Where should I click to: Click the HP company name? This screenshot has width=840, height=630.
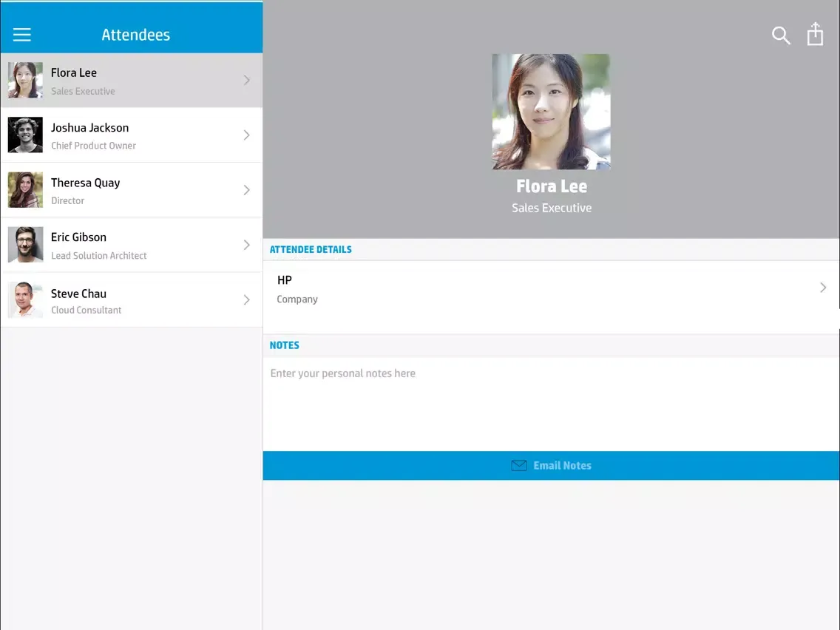point(285,280)
